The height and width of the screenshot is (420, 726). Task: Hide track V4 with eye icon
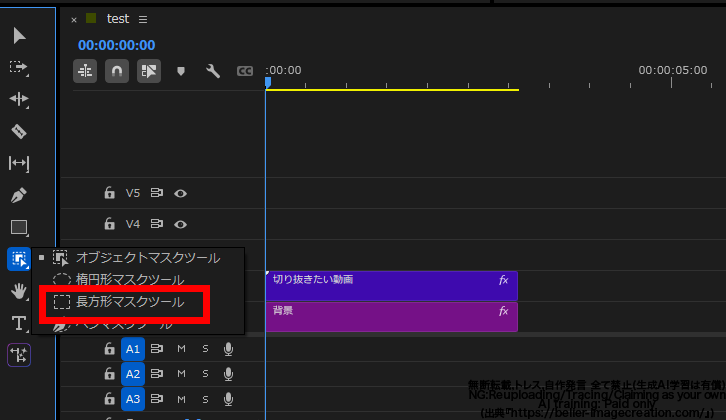click(181, 224)
